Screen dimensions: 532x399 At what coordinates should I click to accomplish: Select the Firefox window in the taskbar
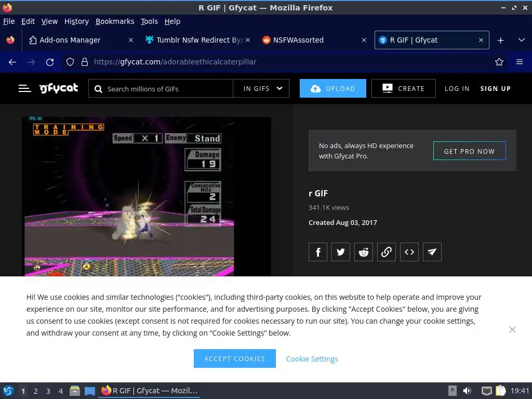click(149, 391)
